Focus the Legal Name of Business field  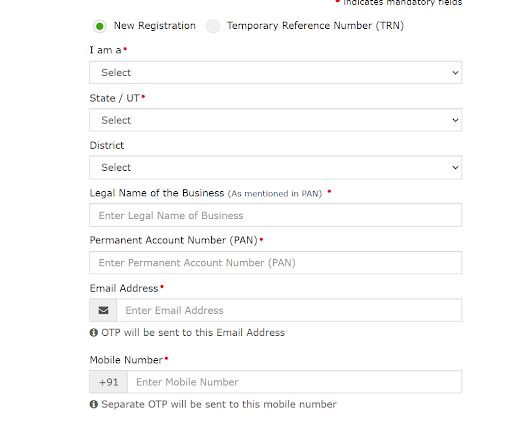point(276,215)
